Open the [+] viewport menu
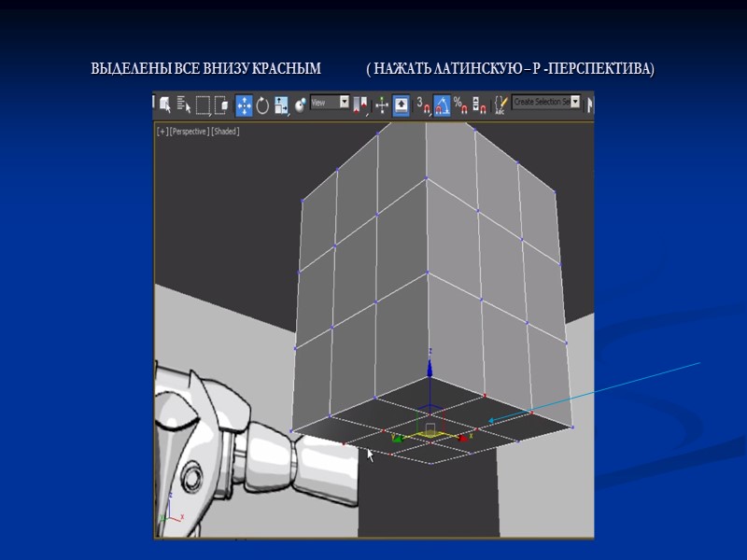The width and height of the screenshot is (747, 560). coord(162,132)
